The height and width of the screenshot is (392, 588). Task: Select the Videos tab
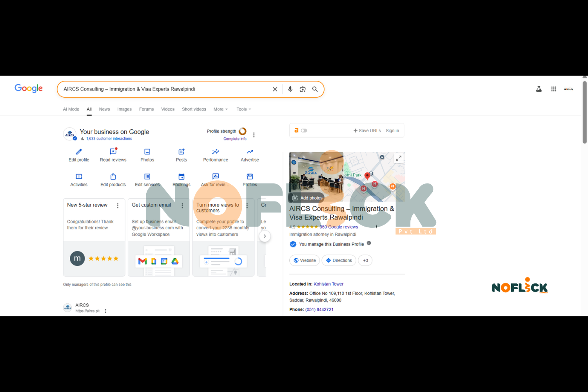coord(168,109)
